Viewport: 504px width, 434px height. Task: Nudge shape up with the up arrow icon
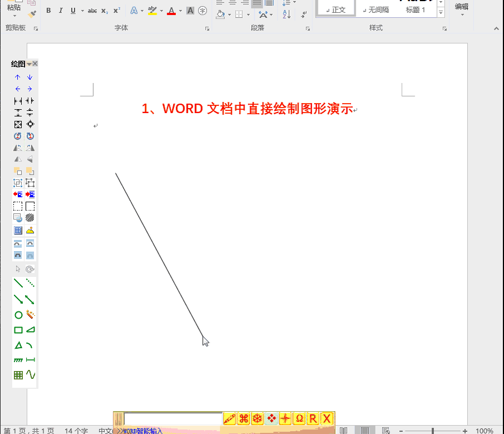coord(18,77)
